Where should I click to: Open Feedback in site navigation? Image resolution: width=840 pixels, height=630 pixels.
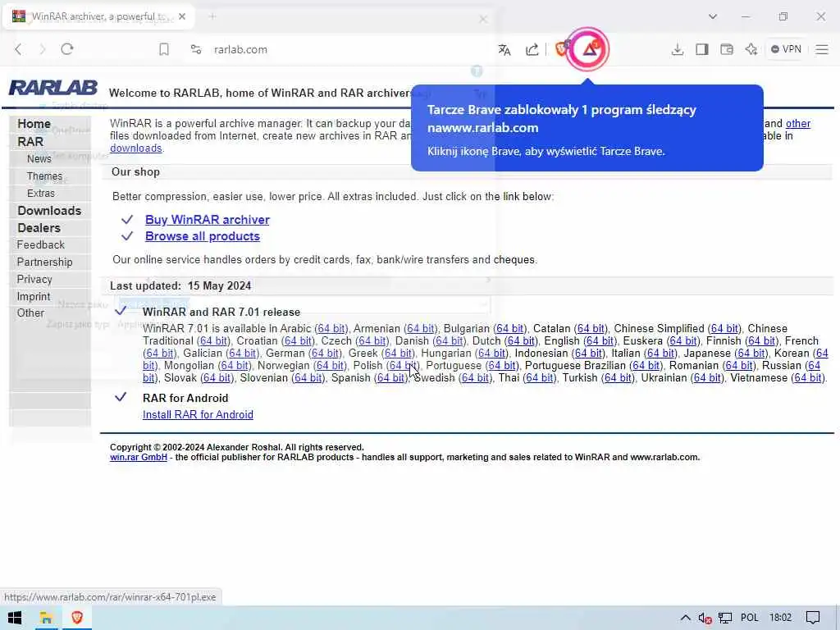[x=40, y=244]
